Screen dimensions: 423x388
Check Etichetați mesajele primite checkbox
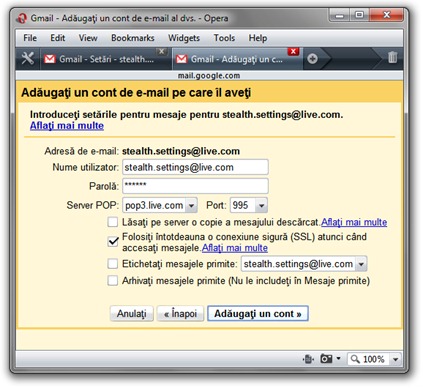pos(113,264)
